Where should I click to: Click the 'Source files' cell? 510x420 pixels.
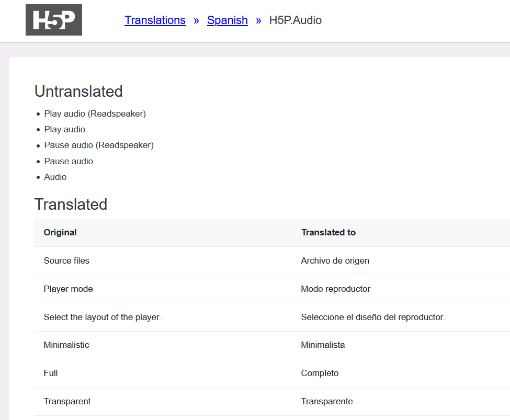[66, 260]
